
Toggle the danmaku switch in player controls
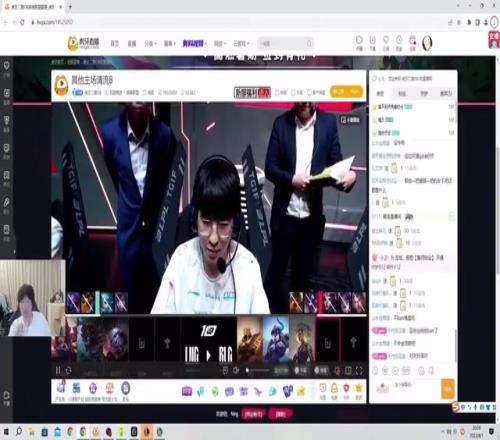click(301, 370)
